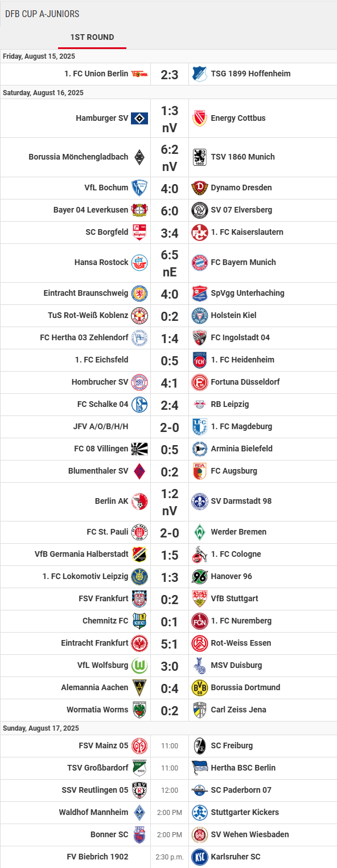The height and width of the screenshot is (868, 337).
Task: Click the Hanover 96 club logo
Action: pos(199,577)
